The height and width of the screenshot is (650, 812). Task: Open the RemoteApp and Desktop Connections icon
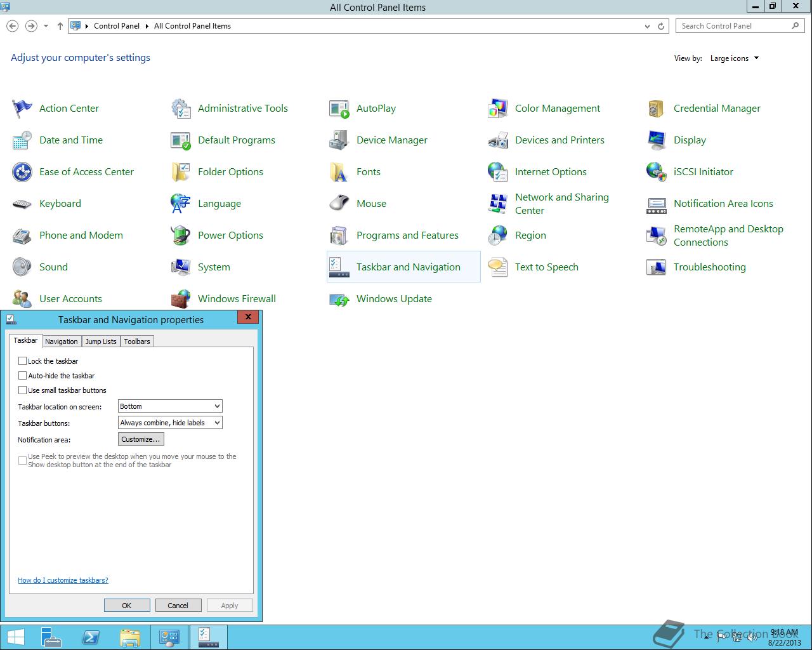click(x=657, y=235)
